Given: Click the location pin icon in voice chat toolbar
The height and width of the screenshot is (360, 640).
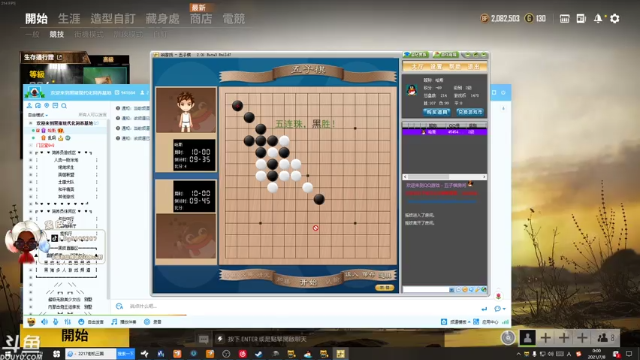Looking at the screenshot, I should 47,106.
